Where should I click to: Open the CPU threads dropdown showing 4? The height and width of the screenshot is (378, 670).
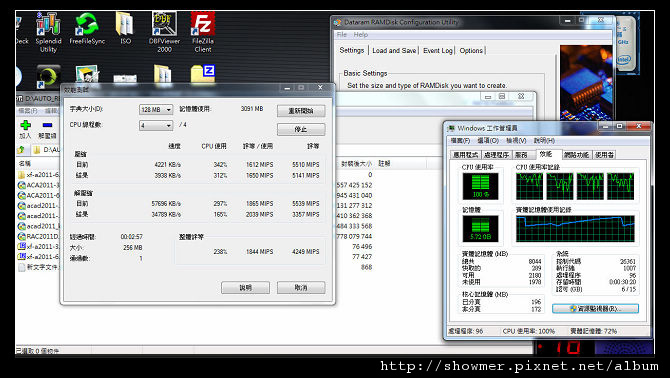[x=156, y=126]
